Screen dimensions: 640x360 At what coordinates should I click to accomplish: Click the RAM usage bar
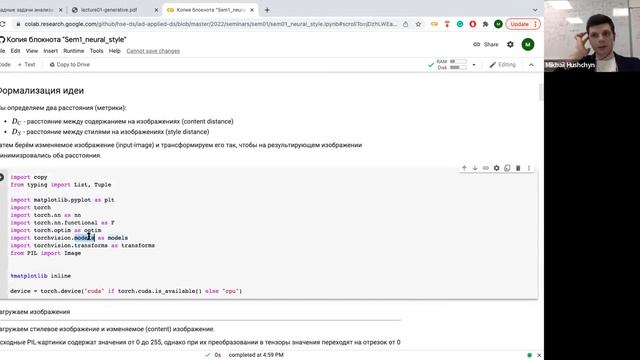click(x=458, y=61)
